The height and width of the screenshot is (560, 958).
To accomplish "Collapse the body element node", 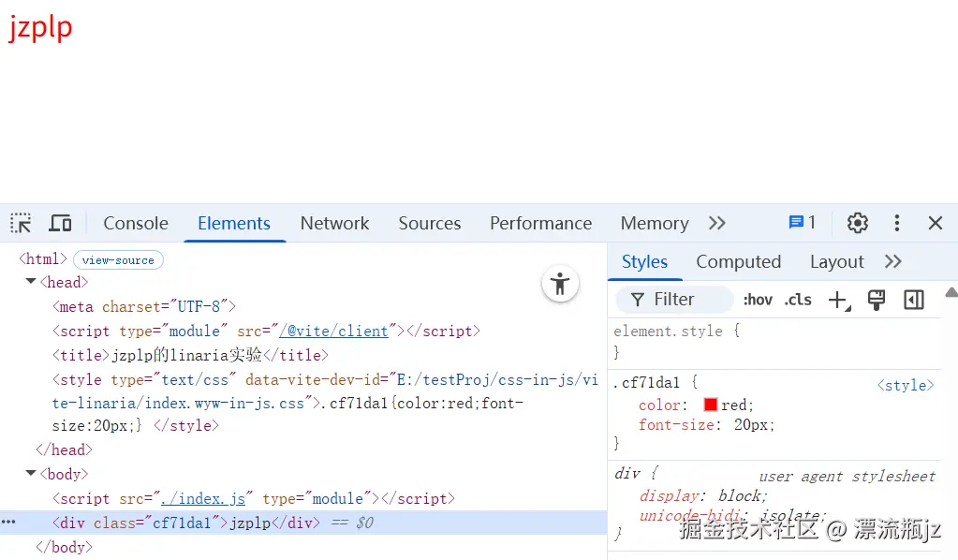I will pos(30,474).
